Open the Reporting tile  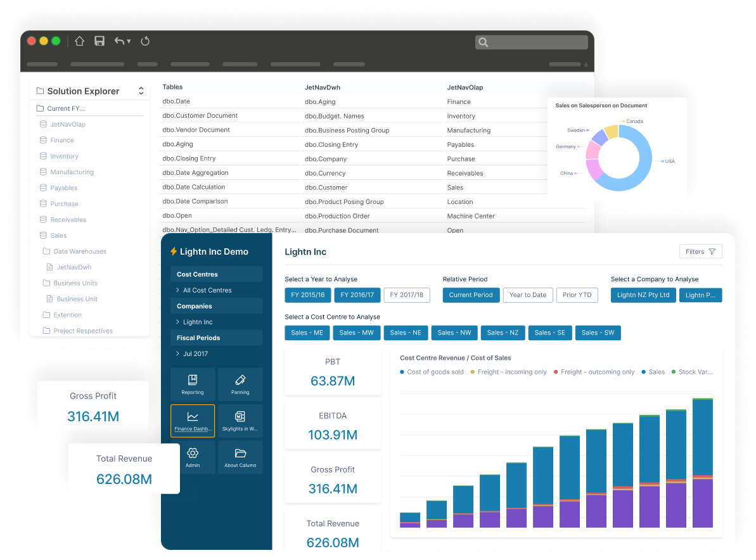(193, 384)
